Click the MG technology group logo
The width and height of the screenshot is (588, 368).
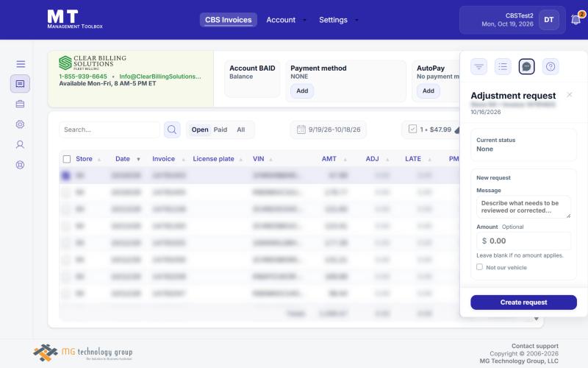[x=83, y=353]
